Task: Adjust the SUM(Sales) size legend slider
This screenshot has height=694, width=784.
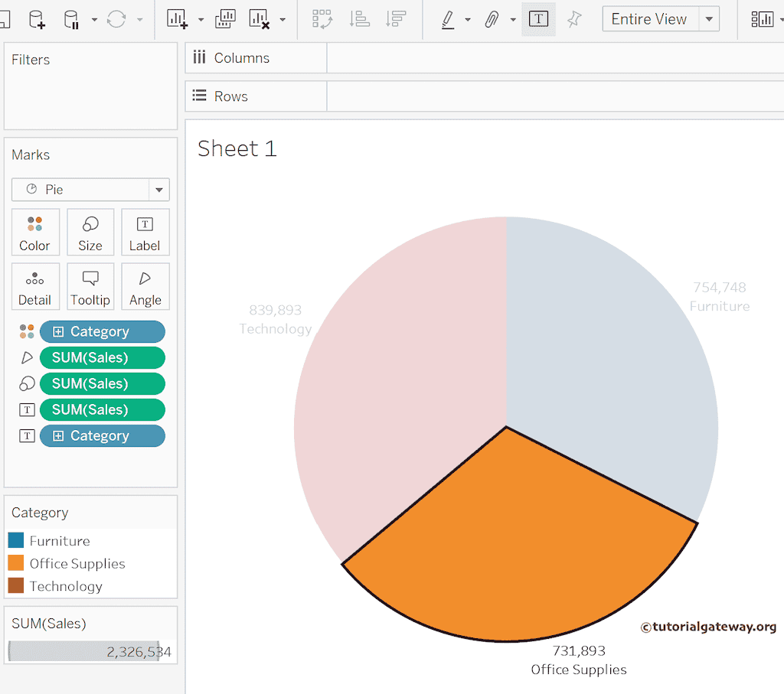Action: [84, 651]
